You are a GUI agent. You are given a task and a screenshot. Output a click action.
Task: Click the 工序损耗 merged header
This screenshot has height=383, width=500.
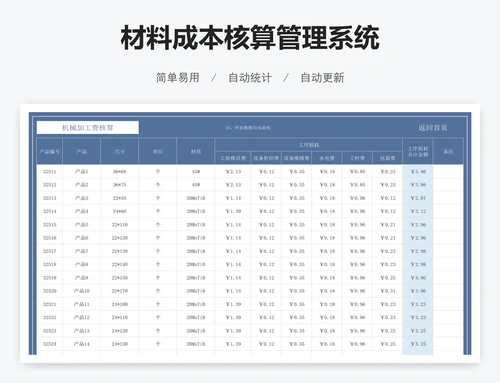309,145
